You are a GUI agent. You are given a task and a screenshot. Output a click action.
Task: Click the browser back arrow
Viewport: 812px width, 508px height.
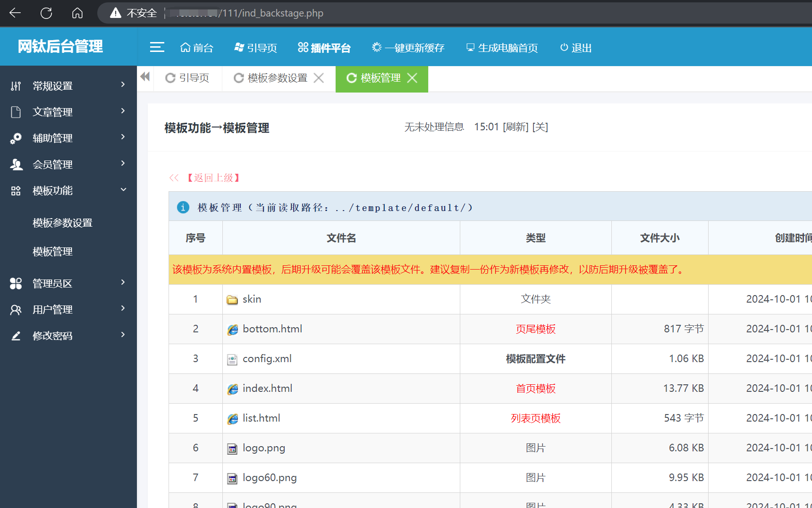(x=15, y=13)
